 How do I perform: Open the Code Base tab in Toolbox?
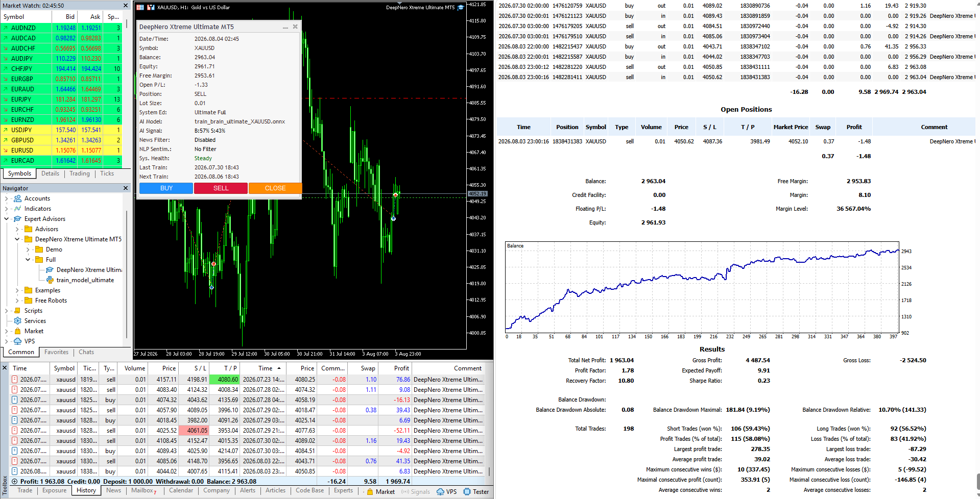[x=309, y=490]
